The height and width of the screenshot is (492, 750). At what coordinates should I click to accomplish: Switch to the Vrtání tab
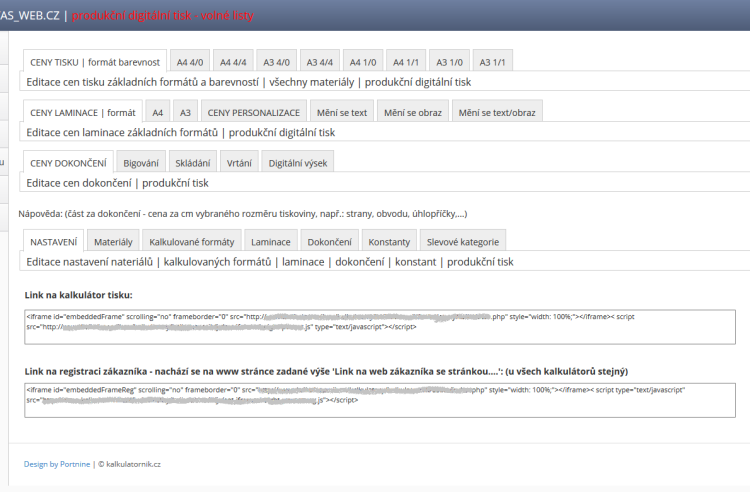tap(239, 163)
